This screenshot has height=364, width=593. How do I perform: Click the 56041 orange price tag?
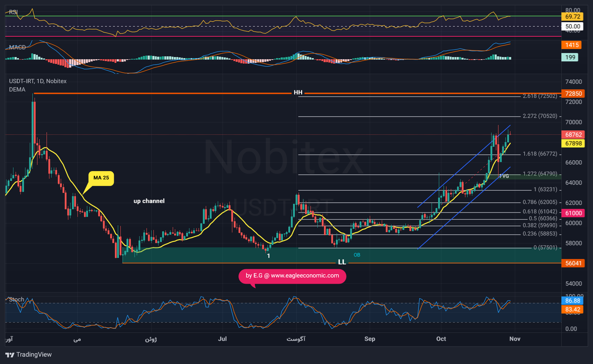click(573, 263)
